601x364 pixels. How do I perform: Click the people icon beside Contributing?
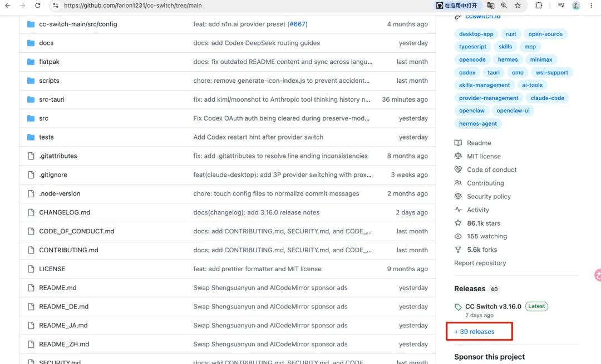[458, 183]
